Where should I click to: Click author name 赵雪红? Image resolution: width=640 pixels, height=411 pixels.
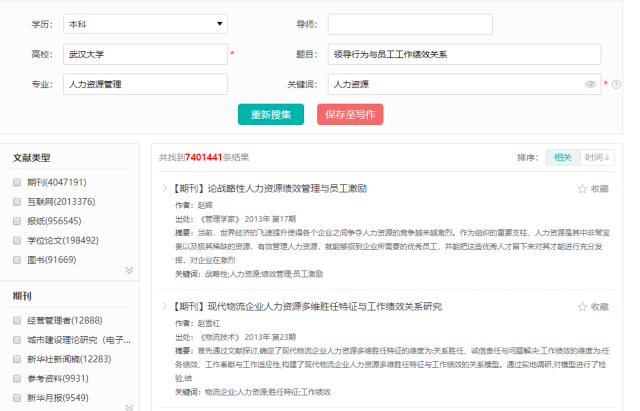[209, 324]
